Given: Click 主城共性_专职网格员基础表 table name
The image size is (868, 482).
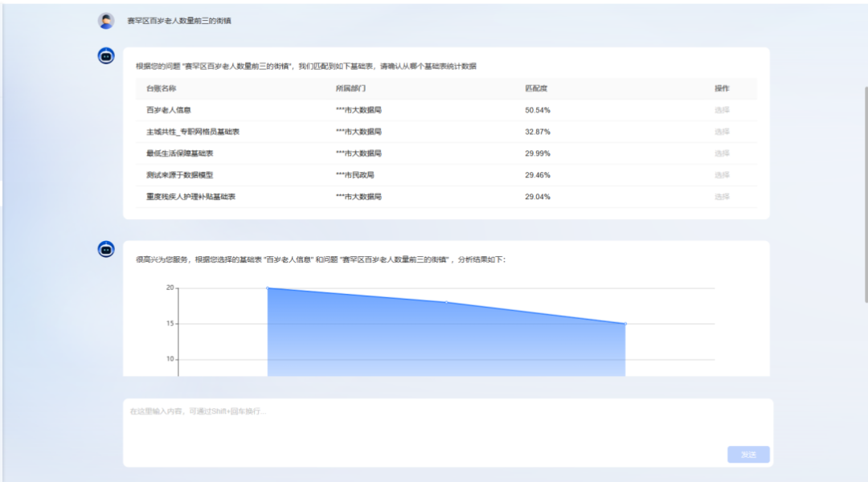Looking at the screenshot, I should pyautogui.click(x=193, y=132).
